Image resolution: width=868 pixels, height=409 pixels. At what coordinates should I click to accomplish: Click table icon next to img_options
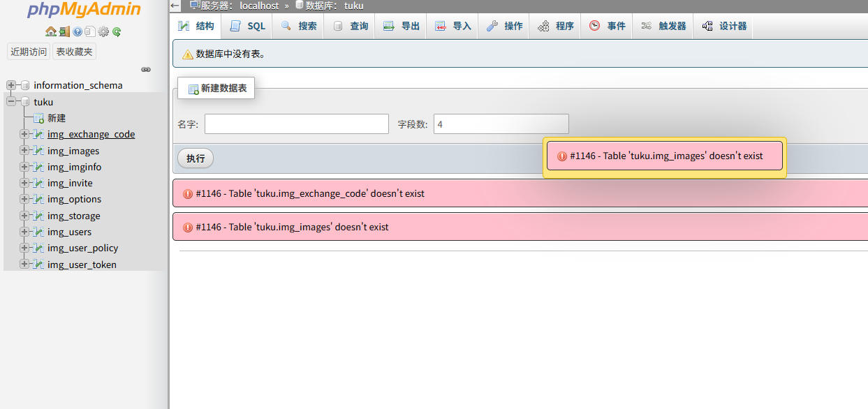tap(39, 199)
